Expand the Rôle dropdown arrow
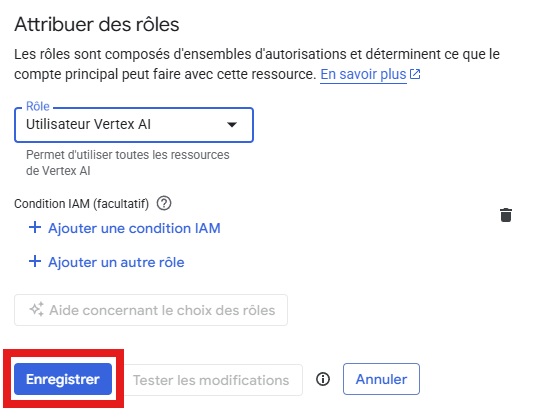Screen dimensions: 535x420 click(x=232, y=125)
